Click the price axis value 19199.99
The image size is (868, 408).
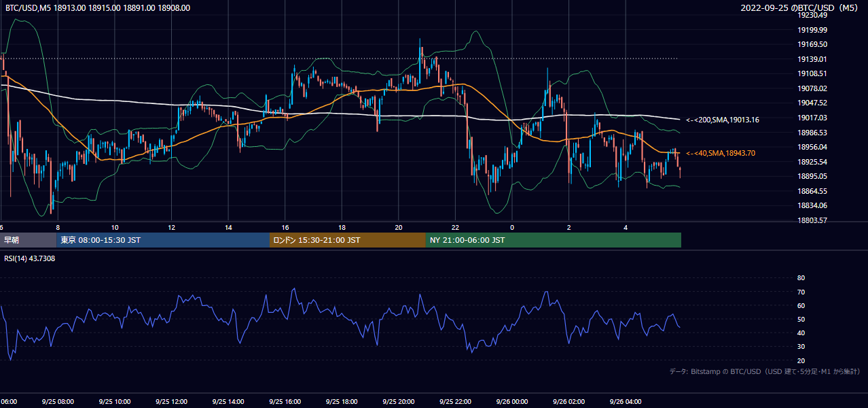coord(812,30)
